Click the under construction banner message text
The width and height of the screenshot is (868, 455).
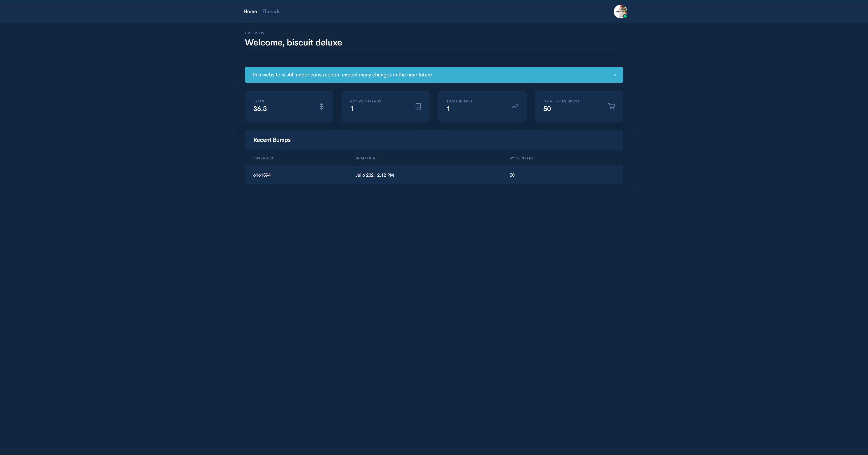tap(342, 75)
